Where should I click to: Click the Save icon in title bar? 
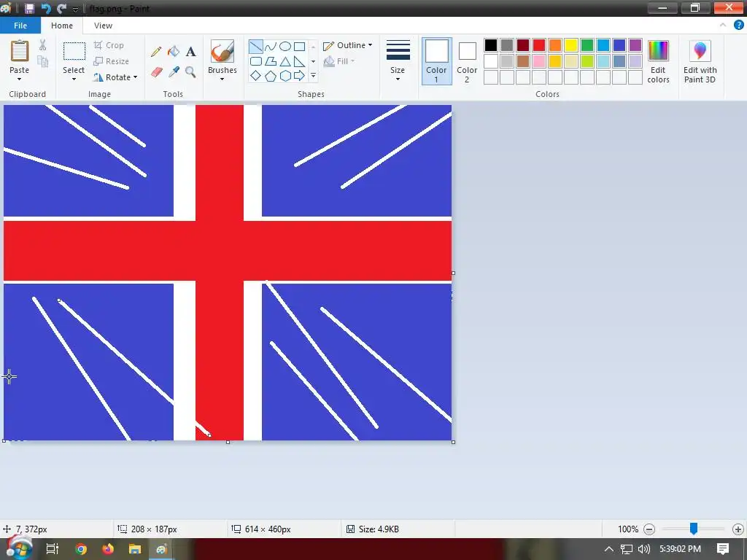29,8
